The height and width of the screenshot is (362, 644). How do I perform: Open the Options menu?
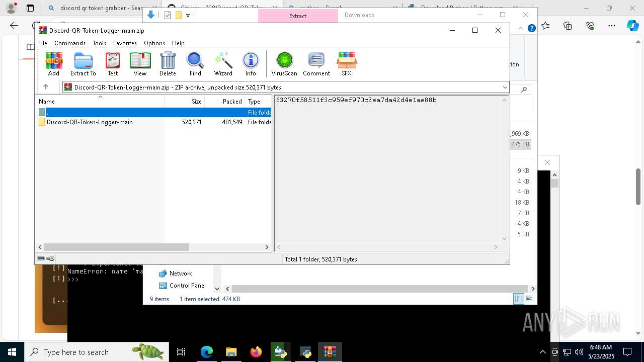(x=154, y=43)
